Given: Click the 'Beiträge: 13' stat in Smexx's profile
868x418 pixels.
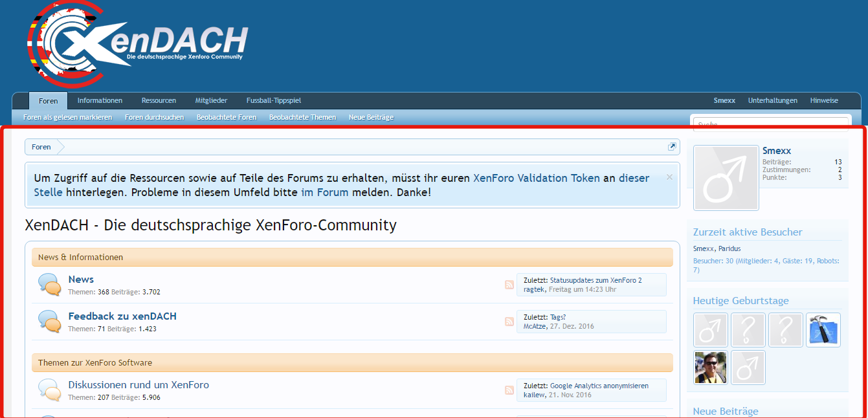Looking at the screenshot, I should 802,162.
